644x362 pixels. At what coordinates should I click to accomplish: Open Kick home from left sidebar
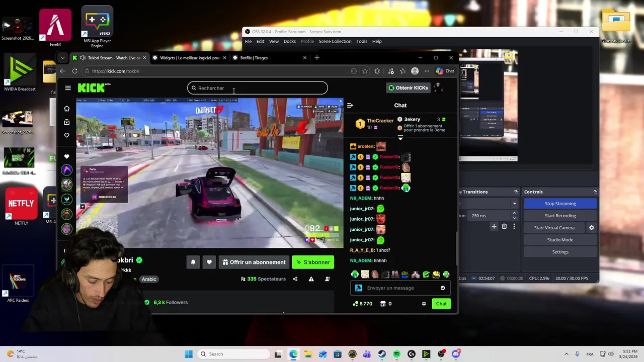66,109
